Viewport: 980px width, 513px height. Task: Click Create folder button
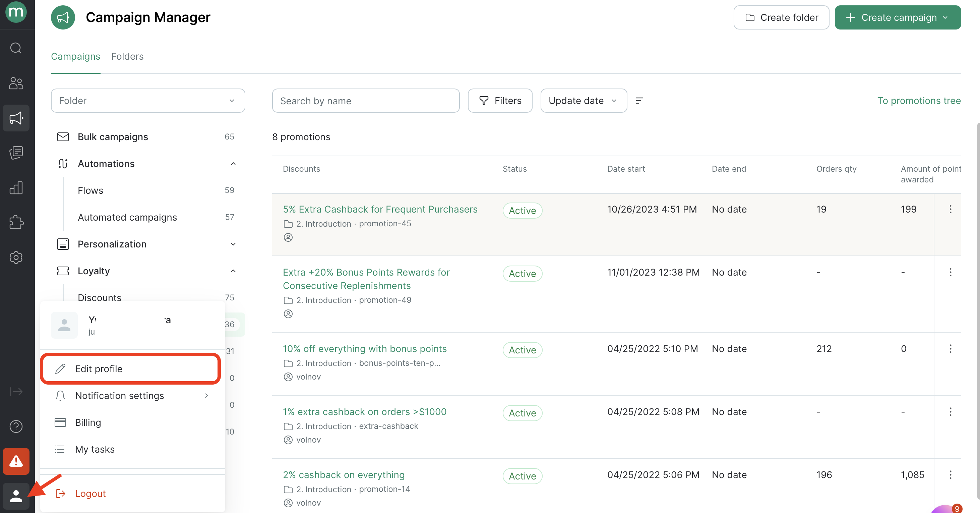(781, 17)
